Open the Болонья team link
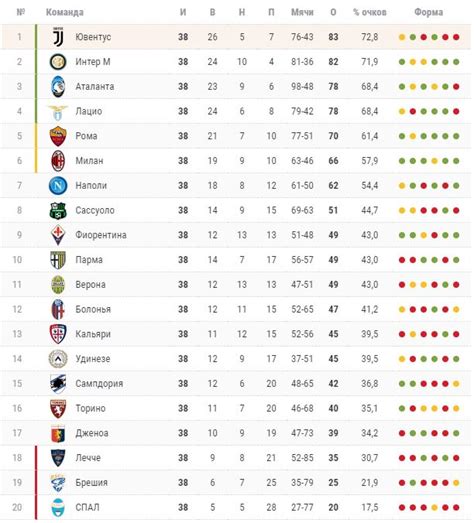This screenshot has height=523, width=474. (x=93, y=309)
